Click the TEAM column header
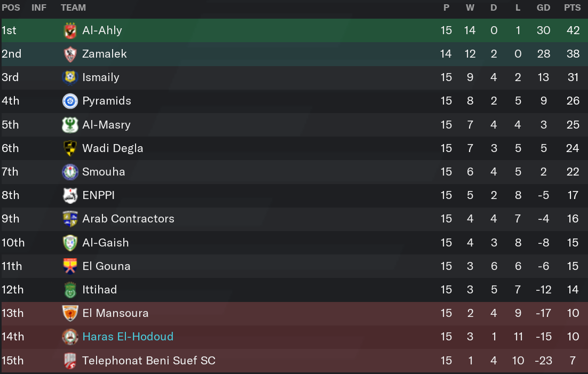The width and height of the screenshot is (588, 374). [x=73, y=7]
